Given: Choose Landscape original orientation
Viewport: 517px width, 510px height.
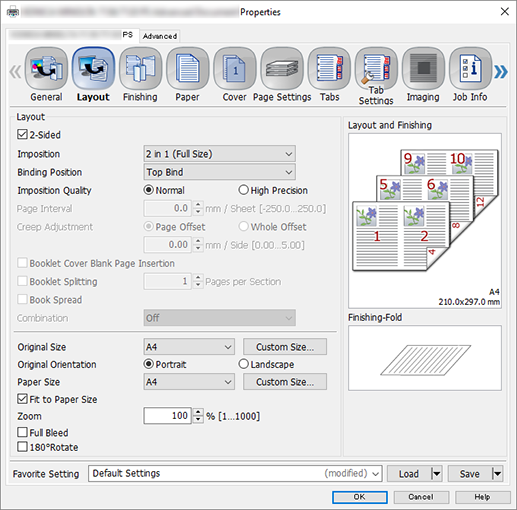Looking at the screenshot, I should click(x=243, y=364).
